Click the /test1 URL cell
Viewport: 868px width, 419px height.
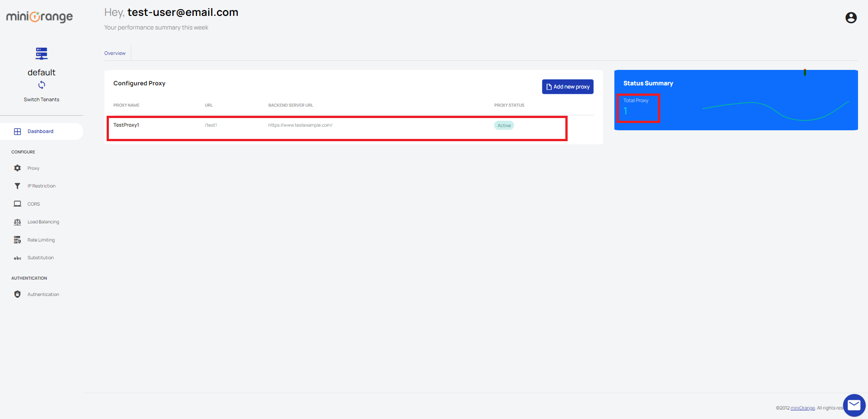[x=211, y=125]
